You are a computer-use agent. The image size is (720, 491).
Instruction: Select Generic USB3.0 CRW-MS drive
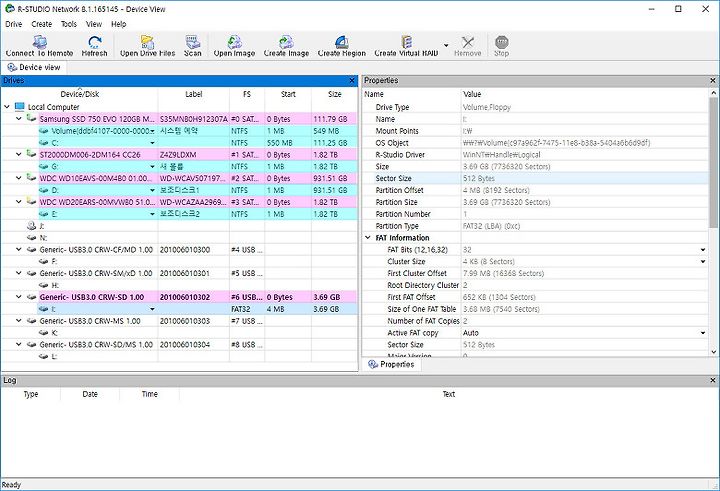[90, 321]
